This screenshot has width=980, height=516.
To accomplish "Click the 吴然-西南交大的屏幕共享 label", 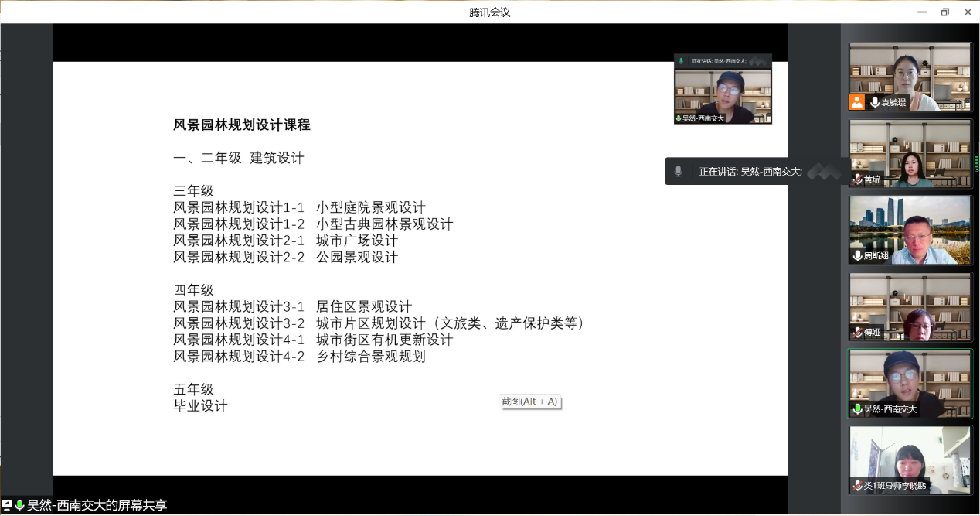I will [97, 505].
